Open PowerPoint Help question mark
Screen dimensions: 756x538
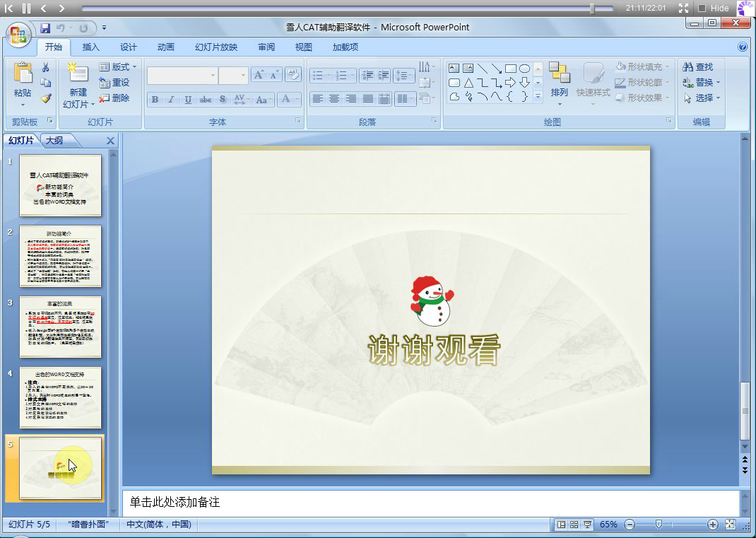(743, 47)
